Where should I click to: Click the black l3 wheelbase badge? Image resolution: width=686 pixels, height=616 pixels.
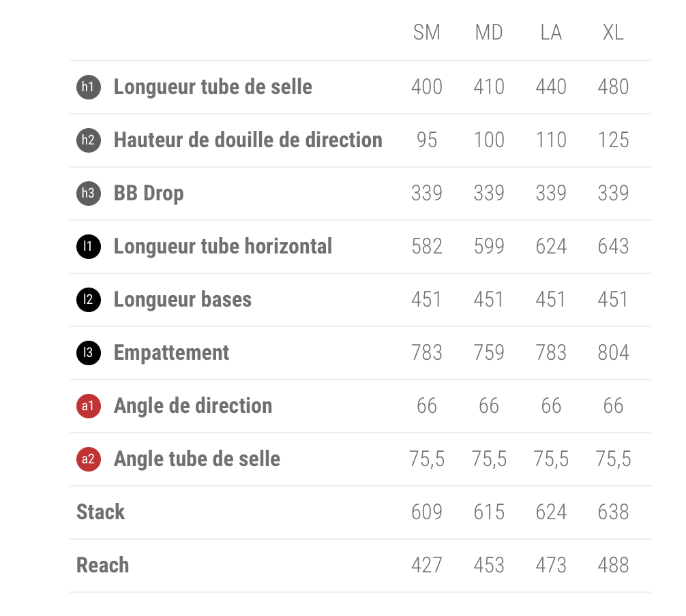click(88, 353)
